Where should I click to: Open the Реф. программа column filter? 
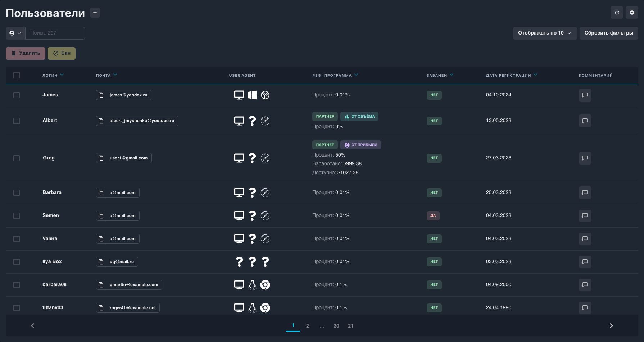click(356, 75)
